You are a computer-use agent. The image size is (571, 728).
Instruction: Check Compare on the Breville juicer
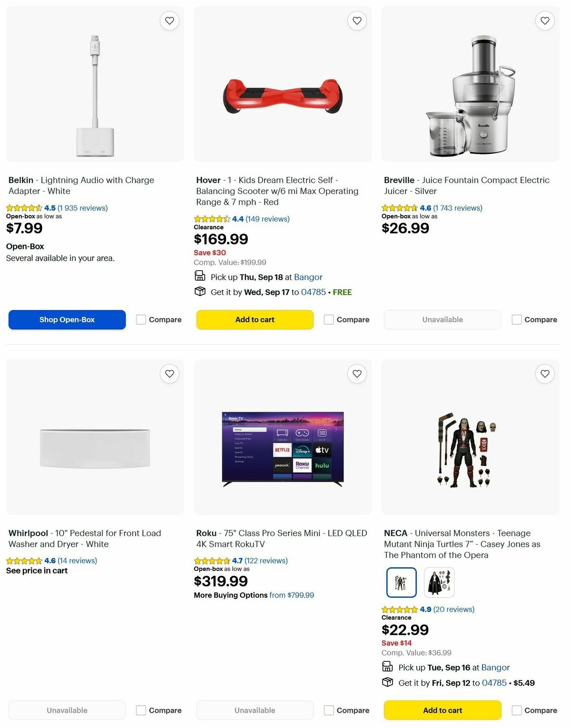coord(516,319)
